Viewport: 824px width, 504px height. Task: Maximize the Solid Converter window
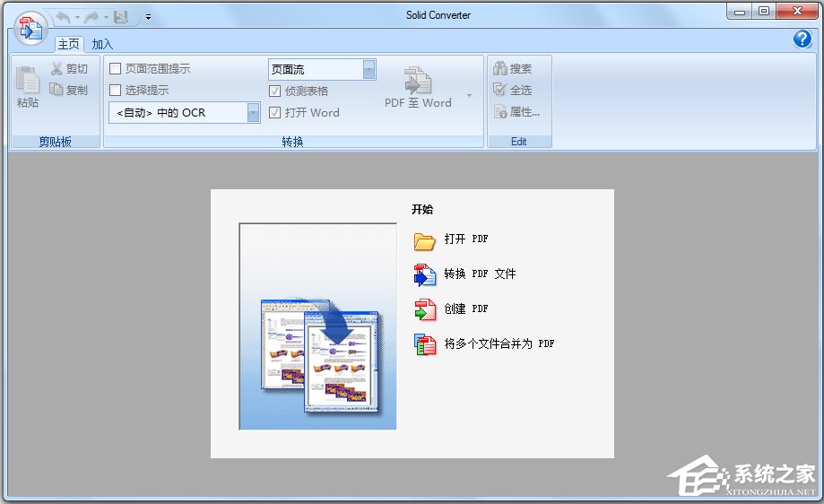pyautogui.click(x=764, y=11)
